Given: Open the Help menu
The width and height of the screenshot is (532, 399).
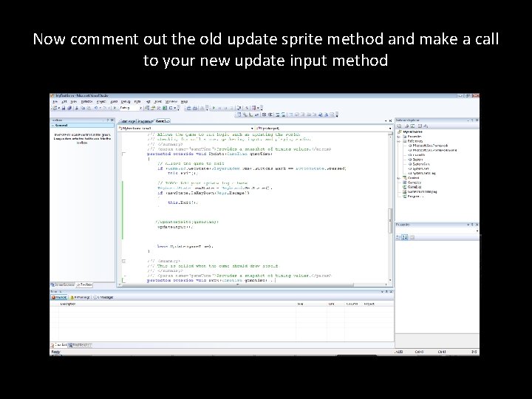Looking at the screenshot, I should (184, 101).
